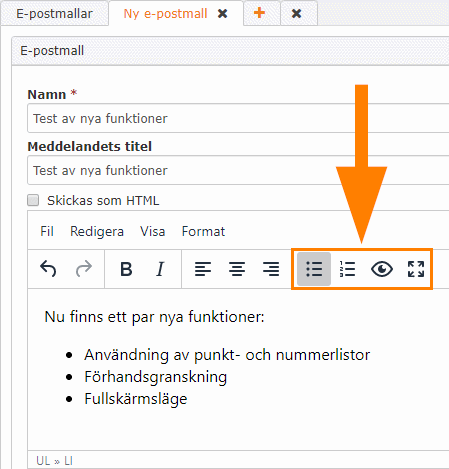Toggle the bullet list button
The height and width of the screenshot is (469, 449).
tap(314, 269)
